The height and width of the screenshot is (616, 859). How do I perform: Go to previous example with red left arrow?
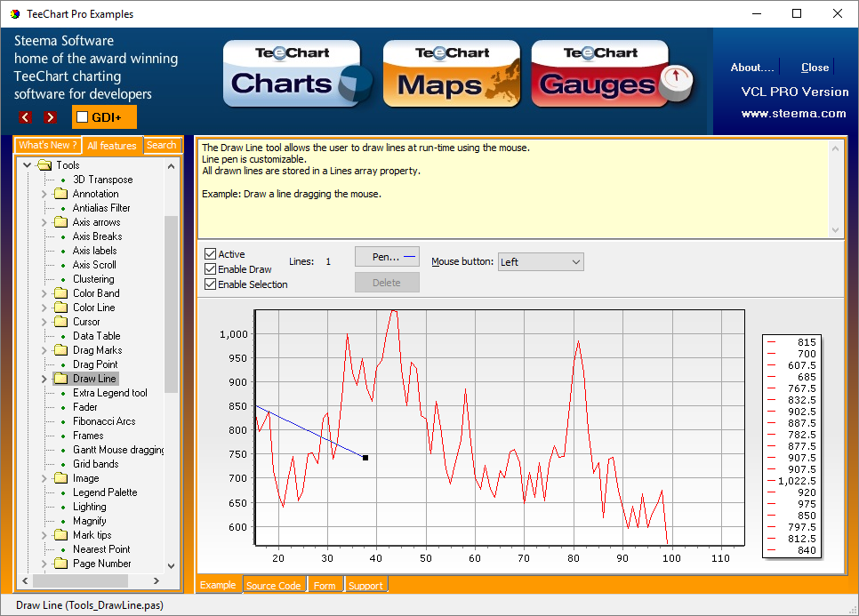point(25,117)
